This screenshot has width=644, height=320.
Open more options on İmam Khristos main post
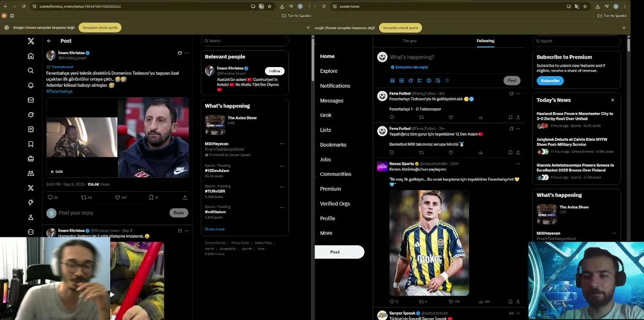[x=186, y=53]
